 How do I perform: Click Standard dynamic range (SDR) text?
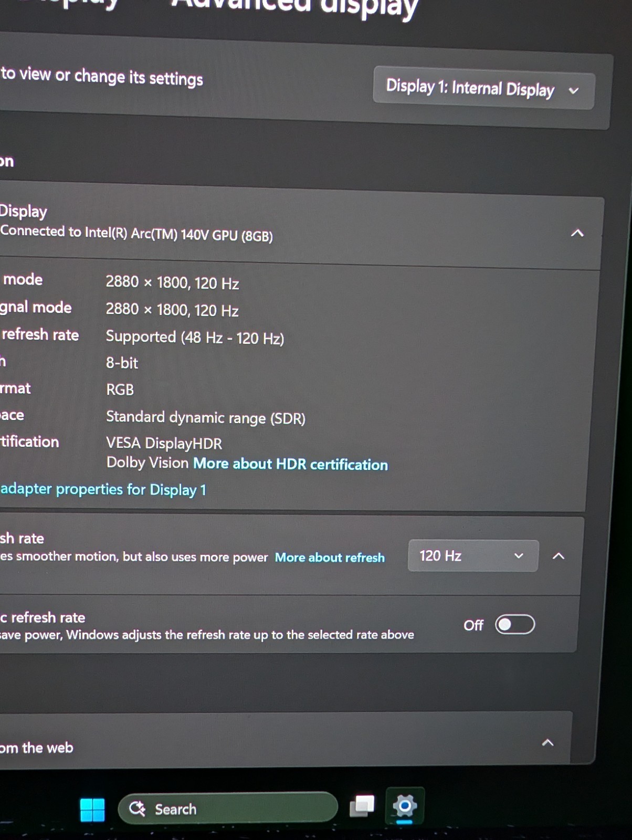tap(205, 417)
